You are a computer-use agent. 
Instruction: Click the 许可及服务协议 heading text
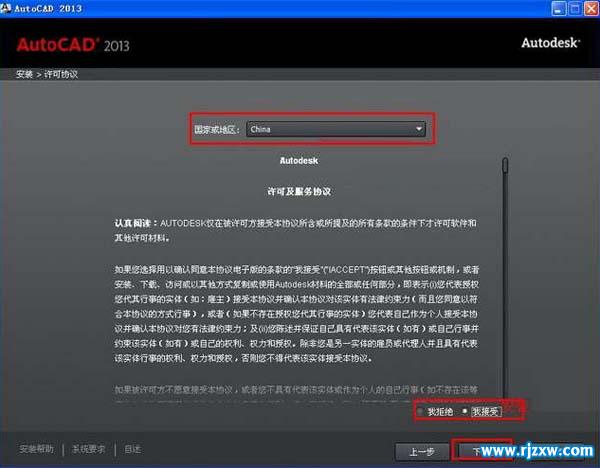click(299, 191)
